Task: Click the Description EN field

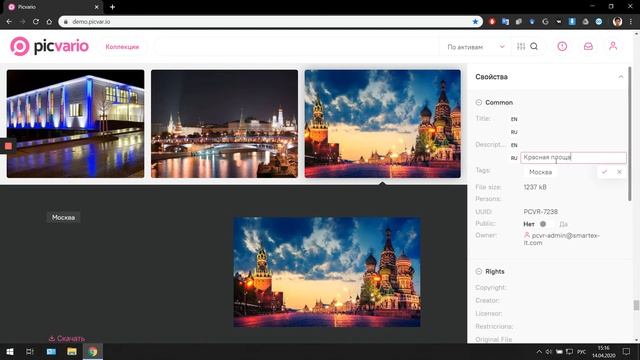Action: pos(573,145)
